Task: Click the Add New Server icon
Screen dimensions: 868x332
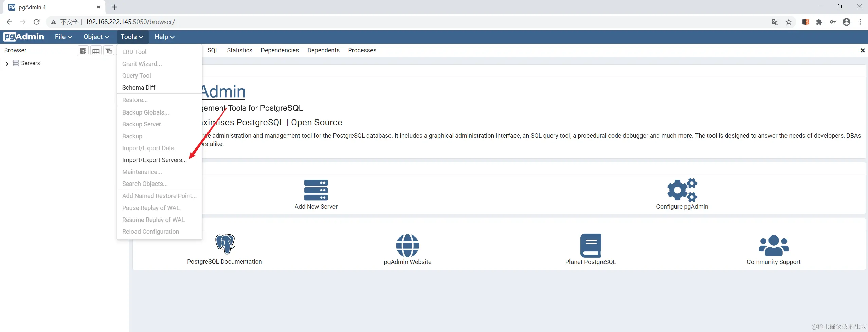Action: (316, 190)
